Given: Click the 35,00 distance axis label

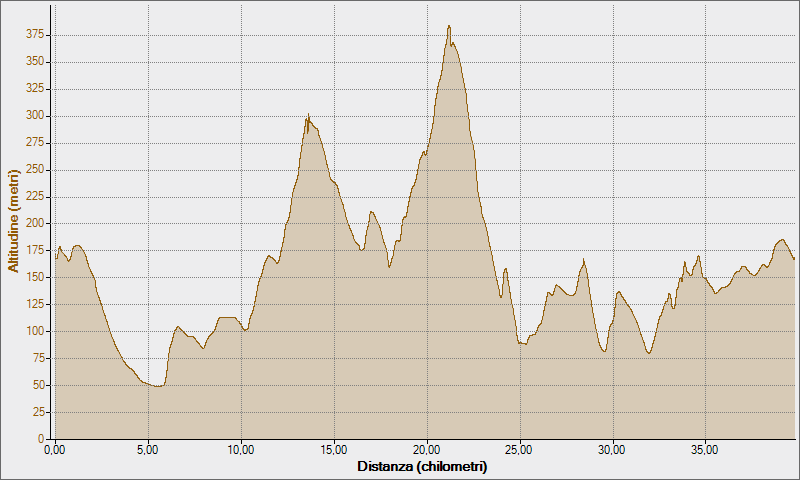Looking at the screenshot, I should pyautogui.click(x=705, y=450).
